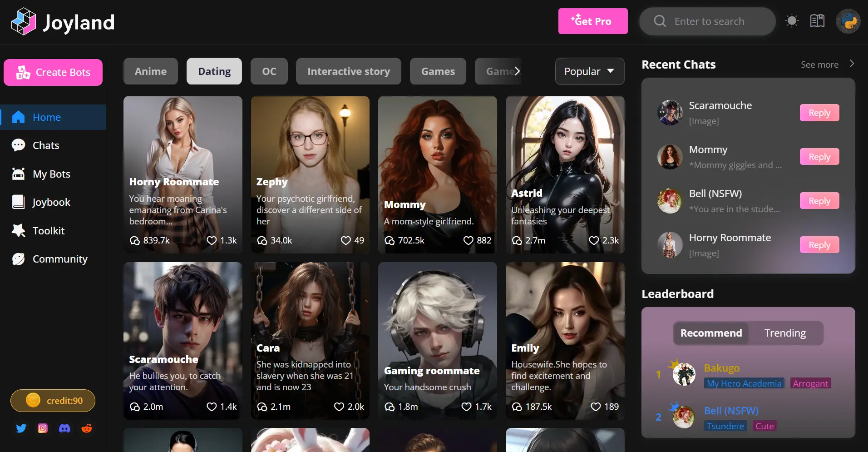
Task: Open the Home sidebar item
Action: click(53, 117)
